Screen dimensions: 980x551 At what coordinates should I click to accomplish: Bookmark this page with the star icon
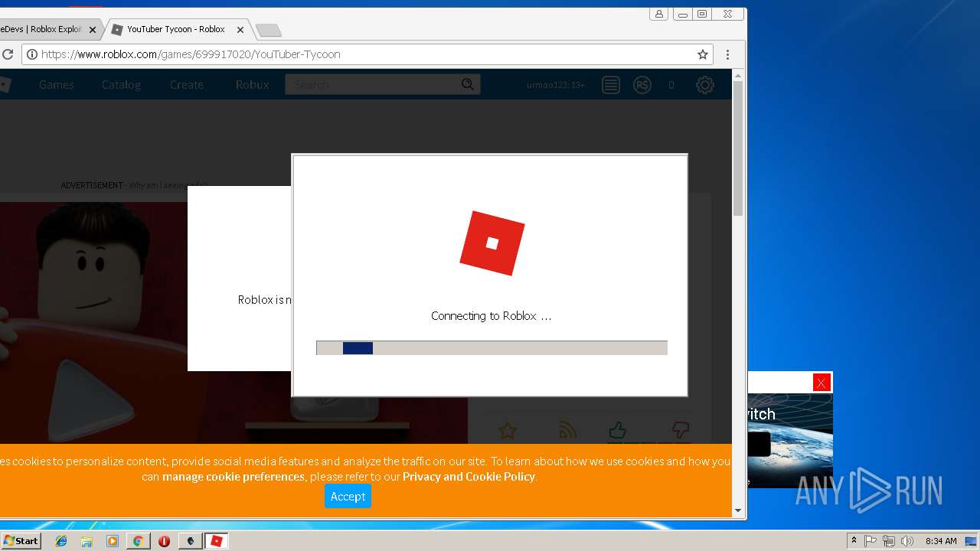tap(702, 54)
